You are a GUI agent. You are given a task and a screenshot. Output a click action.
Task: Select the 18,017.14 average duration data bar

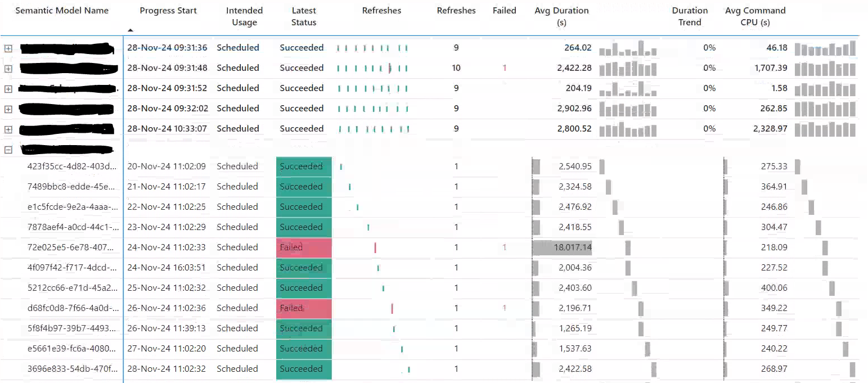[561, 247]
